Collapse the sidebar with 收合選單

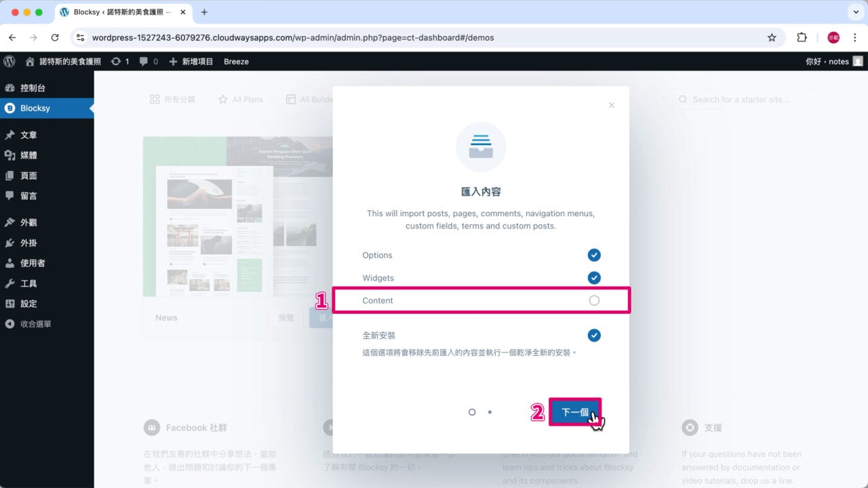[35, 324]
